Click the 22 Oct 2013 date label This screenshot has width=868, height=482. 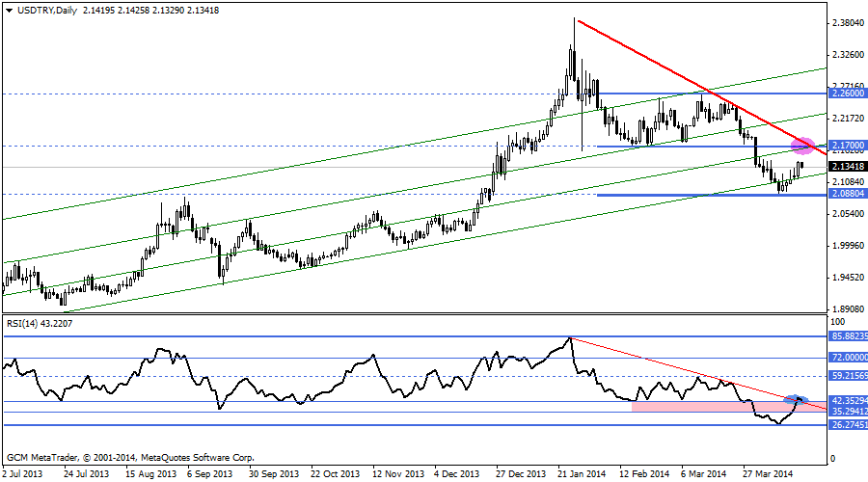tap(335, 473)
